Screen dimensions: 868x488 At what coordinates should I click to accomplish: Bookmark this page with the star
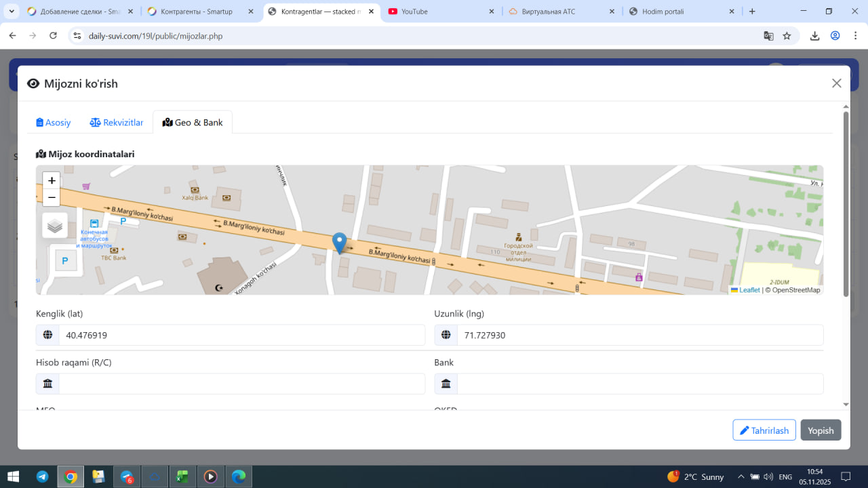point(787,36)
